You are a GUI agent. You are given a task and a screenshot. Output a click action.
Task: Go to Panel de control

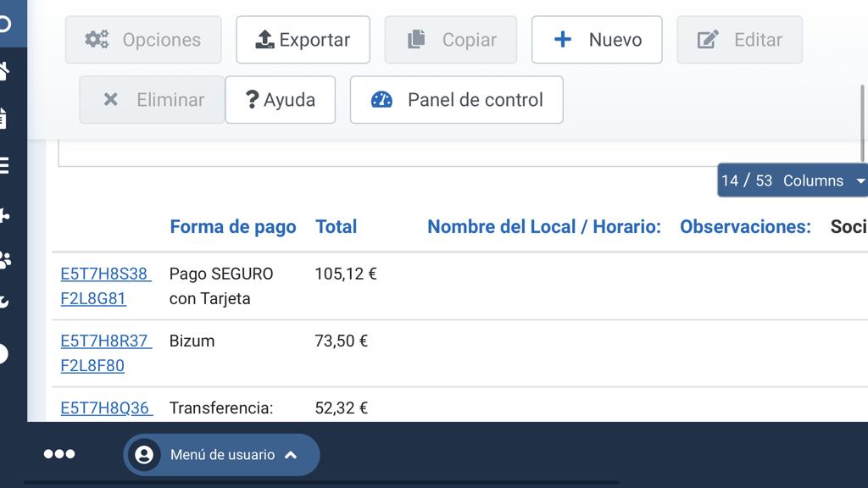(x=456, y=100)
